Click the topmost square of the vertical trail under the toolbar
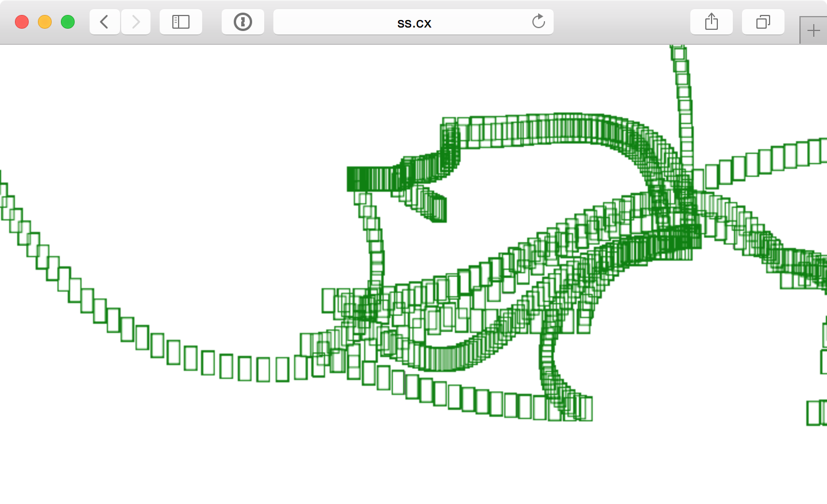The height and width of the screenshot is (504, 827). [x=678, y=52]
